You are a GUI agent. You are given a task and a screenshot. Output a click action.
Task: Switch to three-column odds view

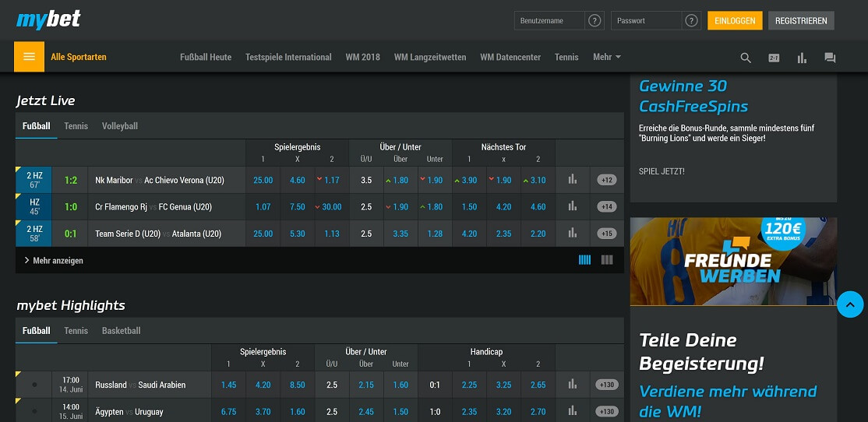(x=607, y=260)
